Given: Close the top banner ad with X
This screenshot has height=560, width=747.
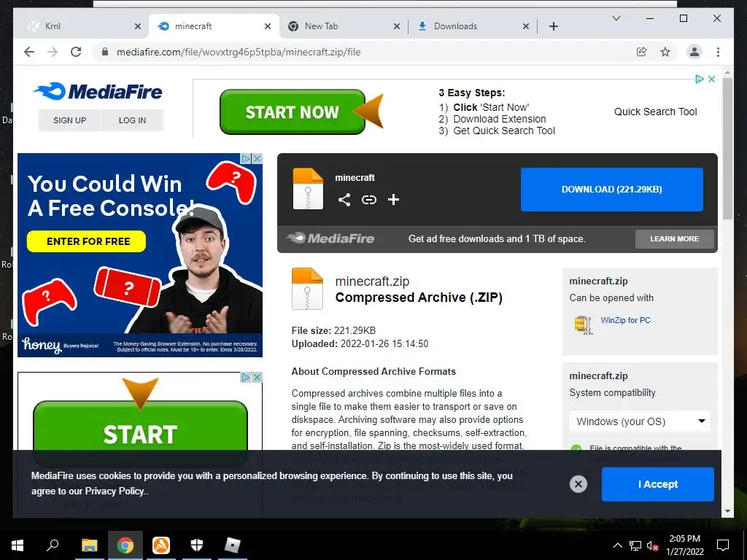Looking at the screenshot, I should [x=711, y=79].
